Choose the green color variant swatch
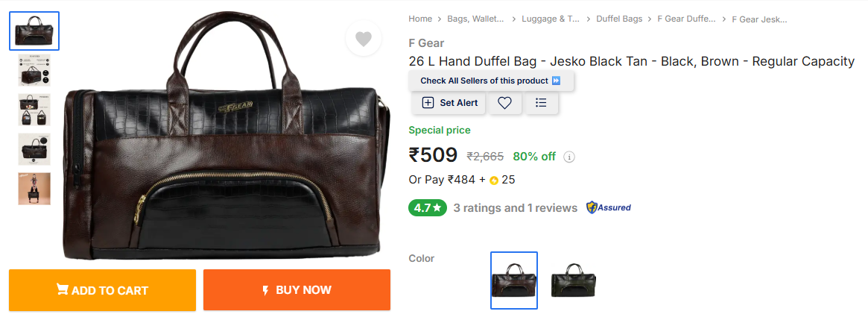The width and height of the screenshot is (868, 323). click(x=574, y=280)
